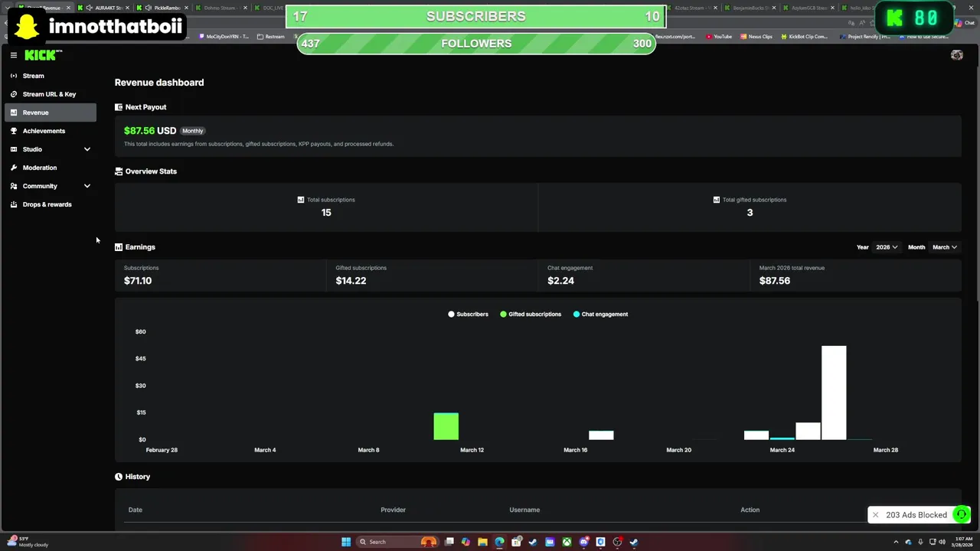Click the green Kick logo
The width and height of the screenshot is (980, 551).
42,55
